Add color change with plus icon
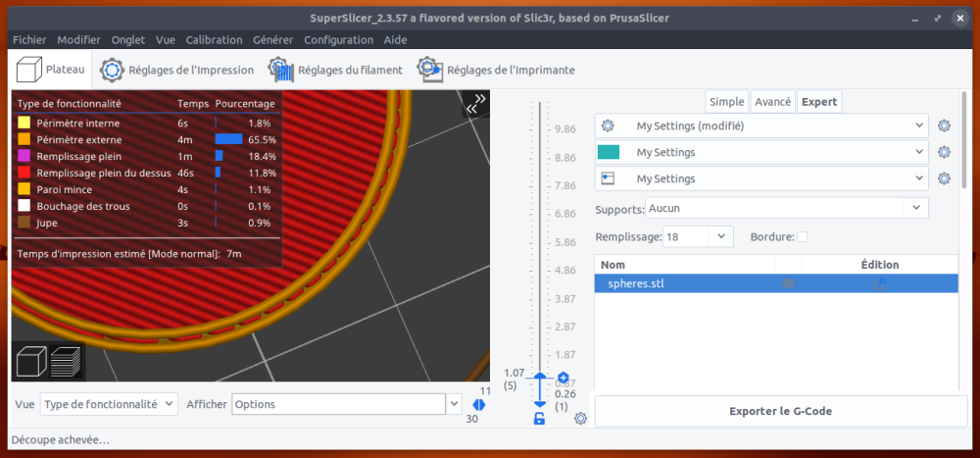The width and height of the screenshot is (980, 458). pos(563,378)
